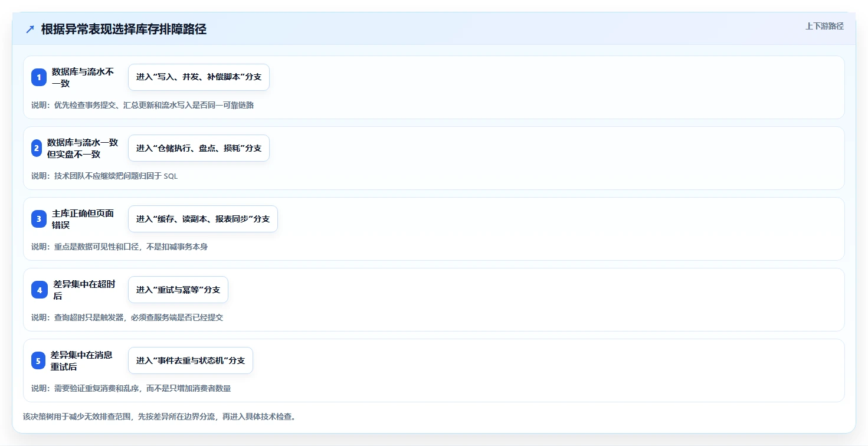Screen dimensions: 868x446
Task: Click note about 数据可见性和口径
Action: click(119, 247)
